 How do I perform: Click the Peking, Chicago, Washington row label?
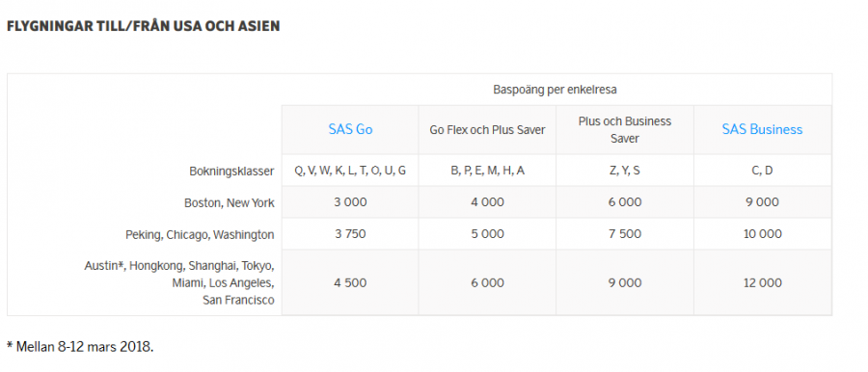click(x=200, y=235)
